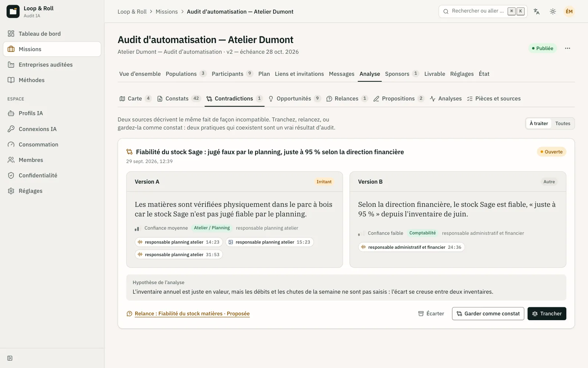
Task: Open the Membres page
Action: (x=52, y=160)
